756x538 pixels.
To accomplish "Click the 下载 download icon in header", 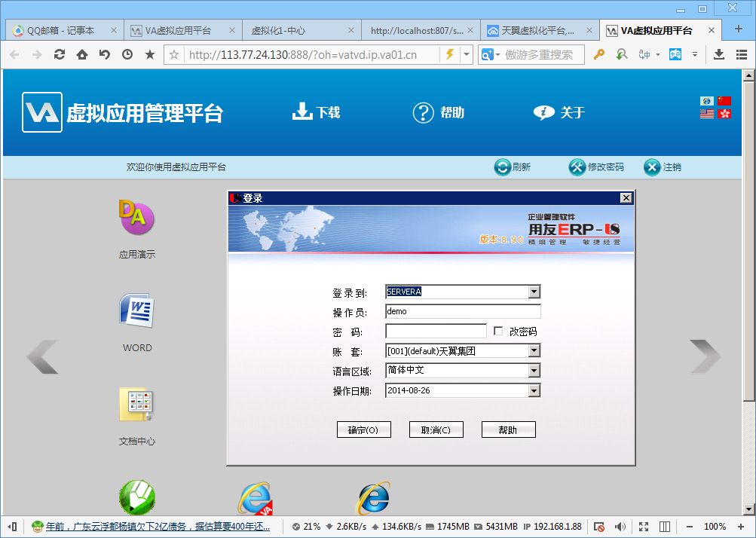I will tap(302, 112).
